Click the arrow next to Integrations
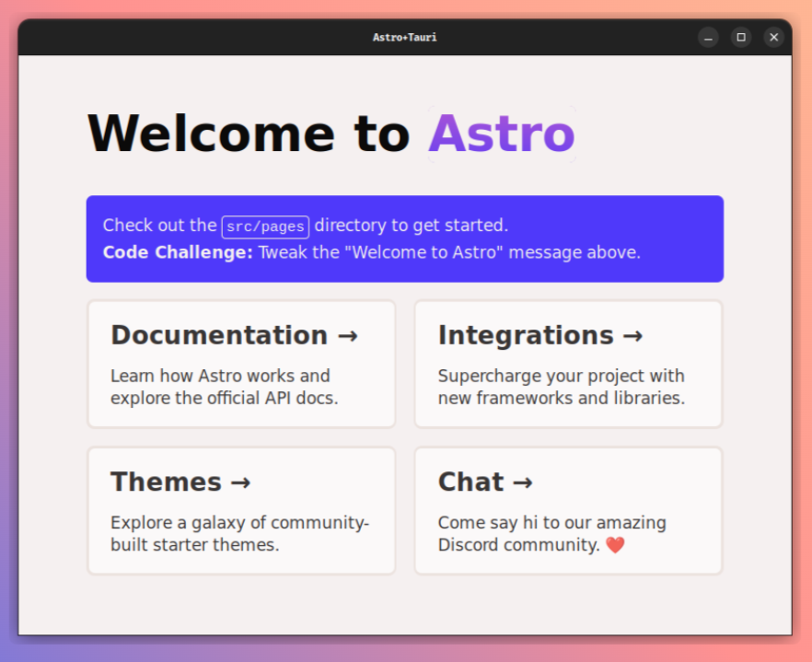The image size is (812, 662). pos(632,336)
